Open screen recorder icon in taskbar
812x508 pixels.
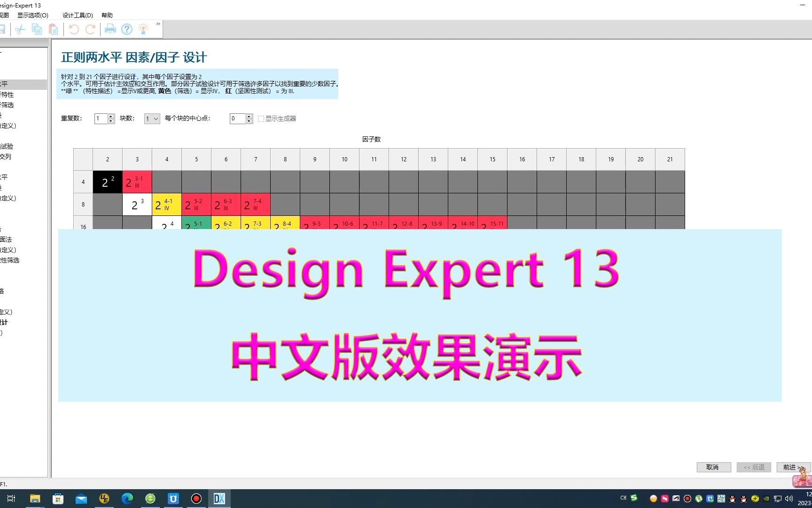pyautogui.click(x=196, y=499)
